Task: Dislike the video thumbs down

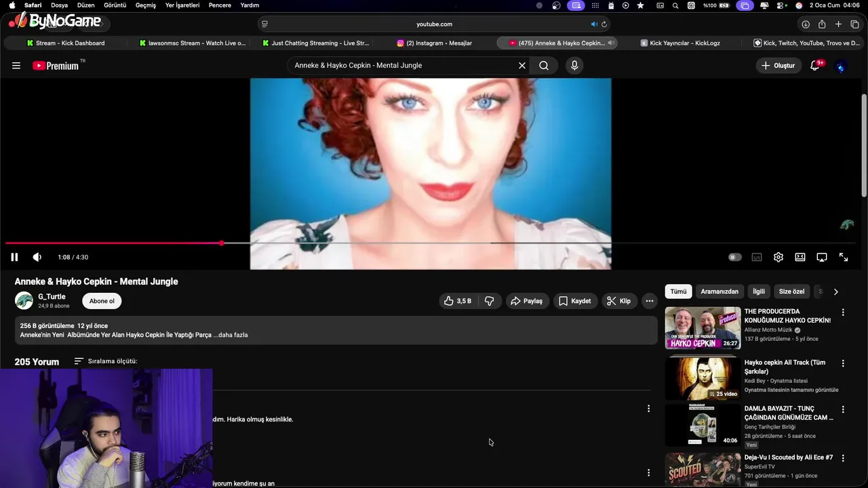Action: point(489,301)
